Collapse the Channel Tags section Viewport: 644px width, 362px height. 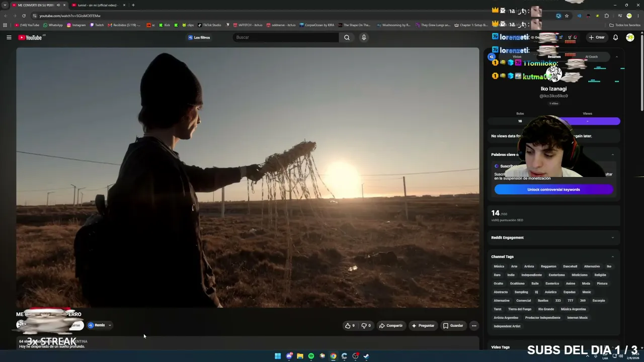(x=612, y=256)
